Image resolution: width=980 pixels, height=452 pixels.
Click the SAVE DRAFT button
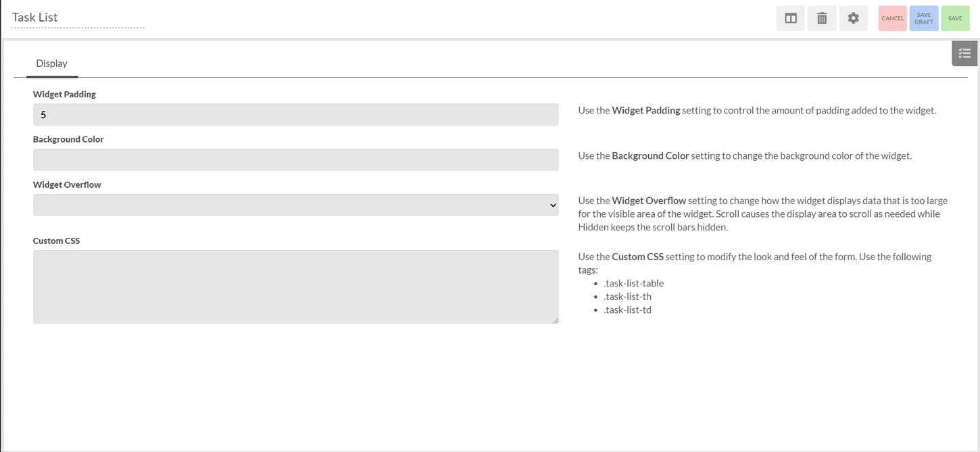tap(923, 18)
